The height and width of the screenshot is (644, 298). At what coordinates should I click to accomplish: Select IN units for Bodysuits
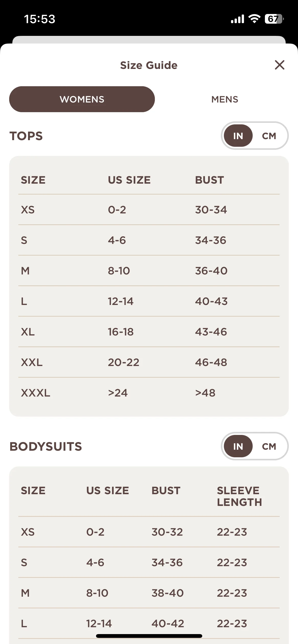click(238, 446)
